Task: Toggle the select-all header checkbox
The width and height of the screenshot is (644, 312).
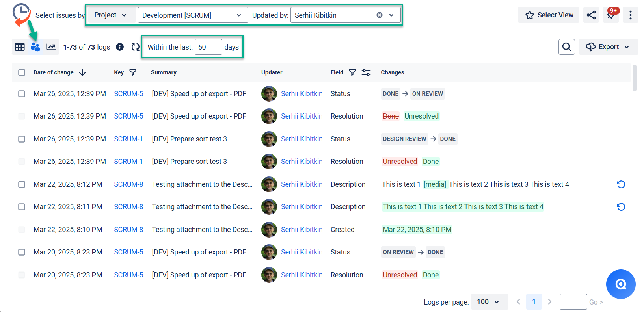Action: [22, 72]
